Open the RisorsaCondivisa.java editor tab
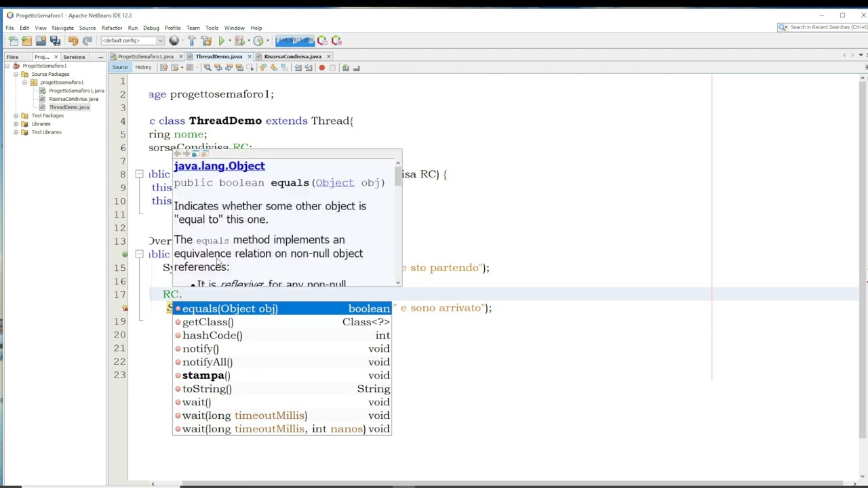This screenshot has width=868, height=488. click(293, 57)
